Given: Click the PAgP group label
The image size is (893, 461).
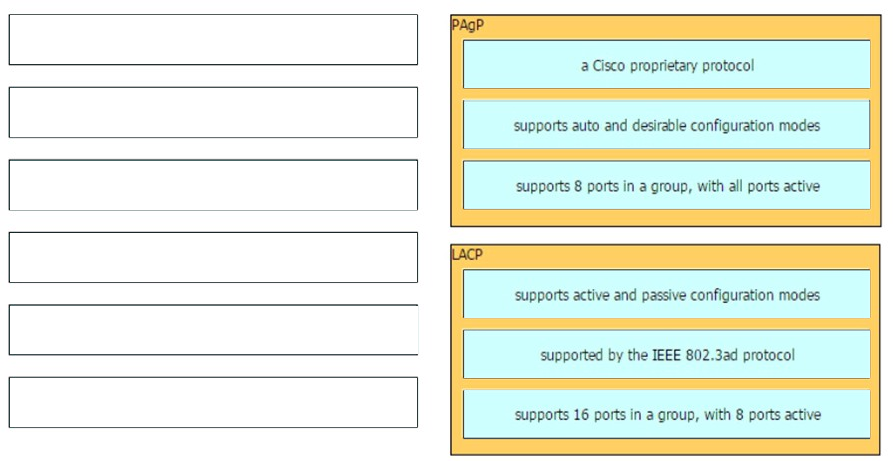Looking at the screenshot, I should (468, 25).
